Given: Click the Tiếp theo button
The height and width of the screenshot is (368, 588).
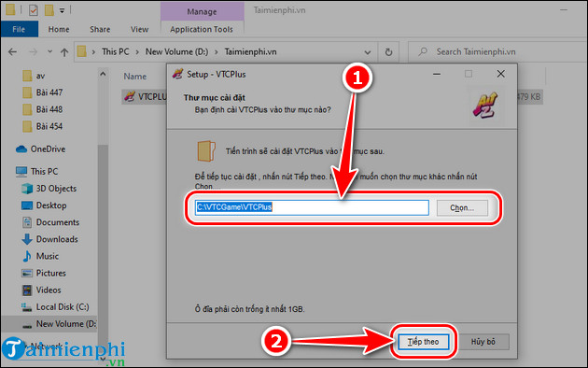Looking at the screenshot, I should tap(424, 342).
